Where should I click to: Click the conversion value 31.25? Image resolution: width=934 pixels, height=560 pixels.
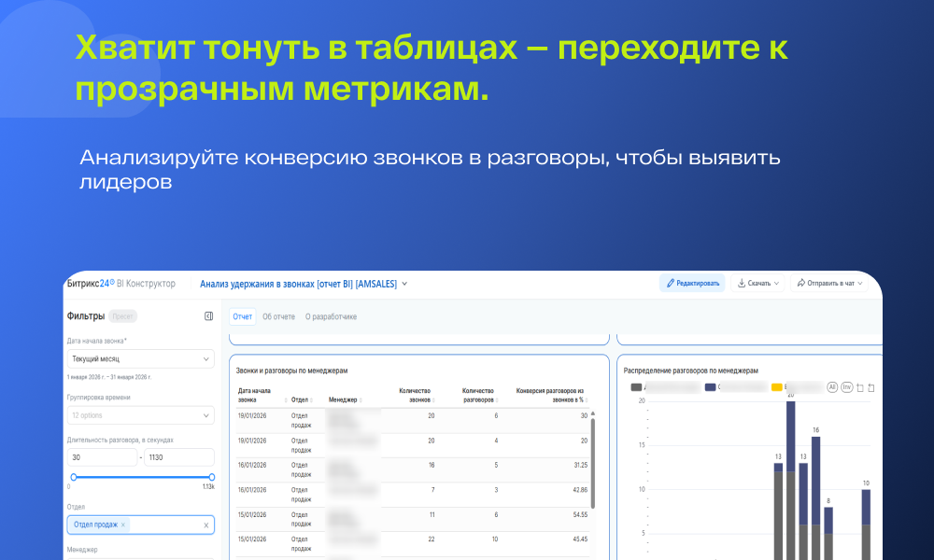point(580,466)
